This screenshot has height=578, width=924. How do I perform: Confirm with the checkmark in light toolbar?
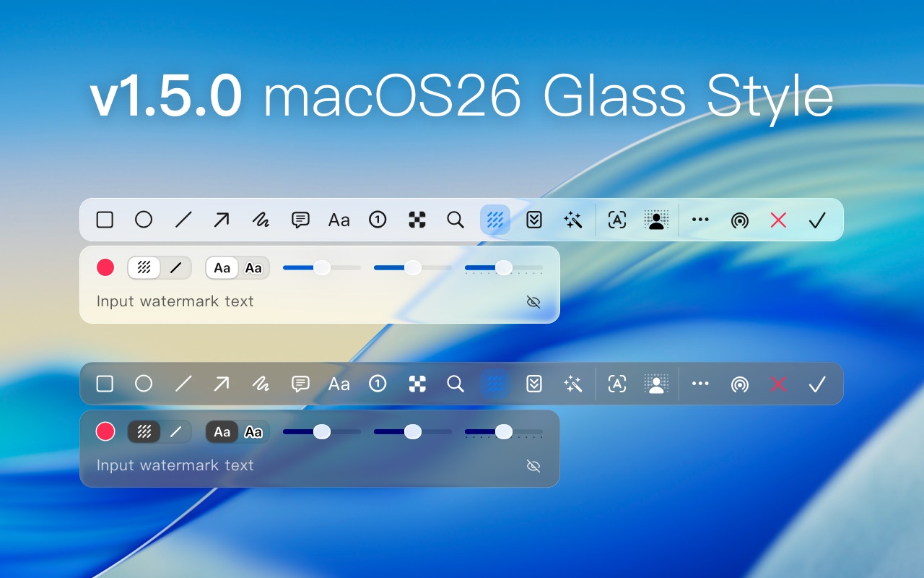click(817, 220)
